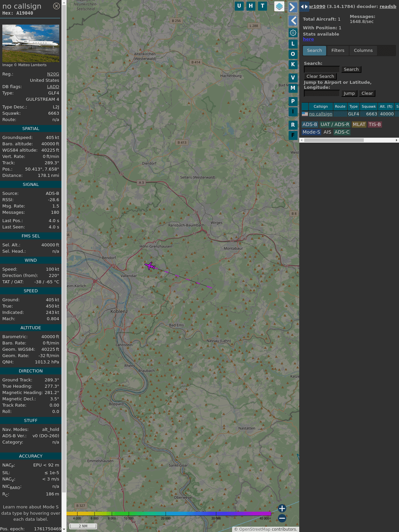Click the magenta aircraft icon on map
Screen dimensions: 399x532
tap(150, 266)
